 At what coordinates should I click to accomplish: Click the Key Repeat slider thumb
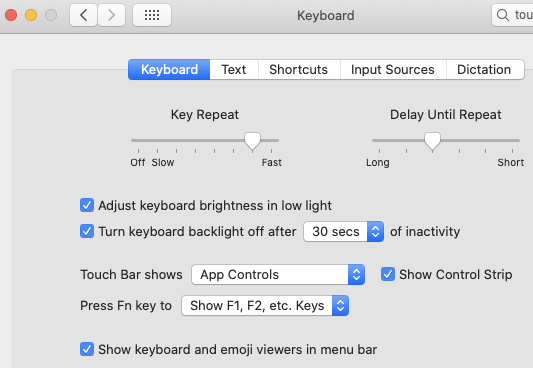253,141
